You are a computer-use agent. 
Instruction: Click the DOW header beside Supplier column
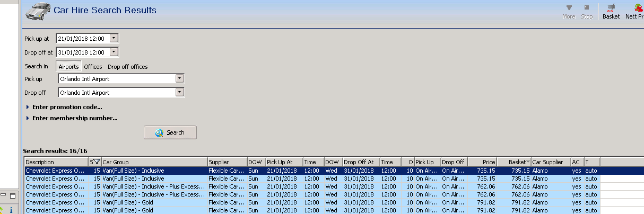[x=256, y=162]
